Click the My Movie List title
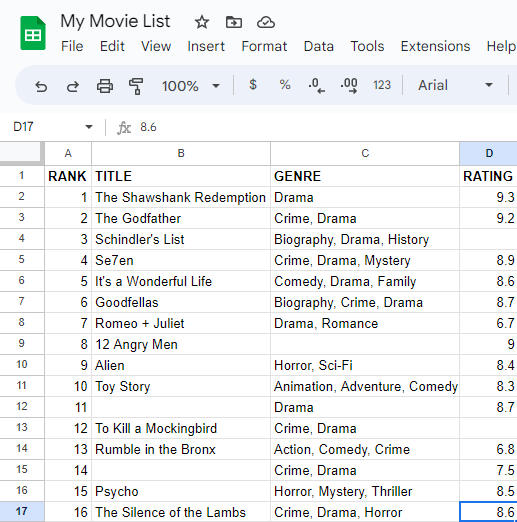Viewport: 517px width, 522px height. (x=115, y=21)
